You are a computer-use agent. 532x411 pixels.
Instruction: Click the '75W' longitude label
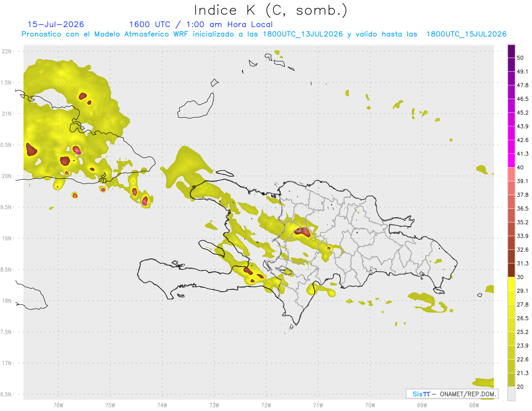click(x=110, y=405)
